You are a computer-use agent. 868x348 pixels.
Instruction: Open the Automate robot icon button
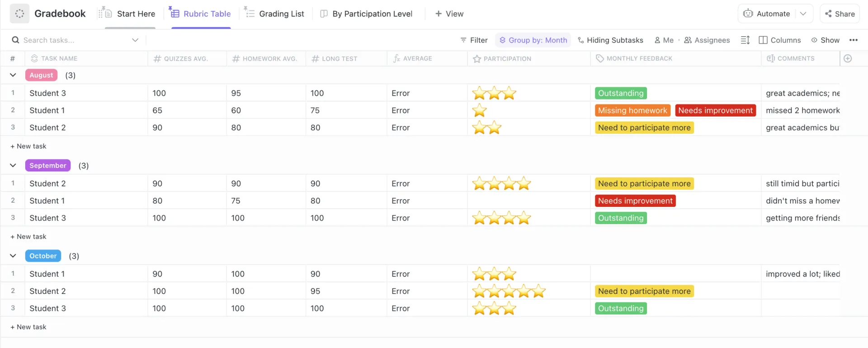coord(767,14)
